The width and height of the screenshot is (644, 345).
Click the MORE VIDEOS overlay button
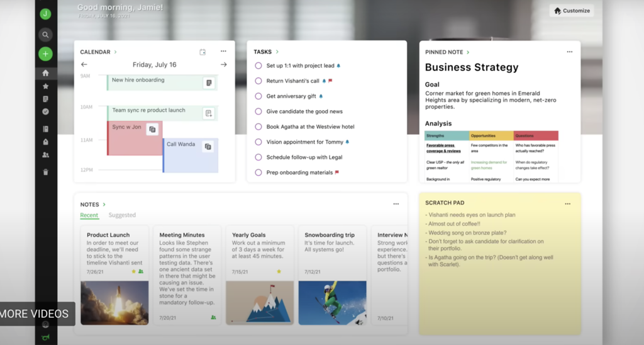click(37, 314)
